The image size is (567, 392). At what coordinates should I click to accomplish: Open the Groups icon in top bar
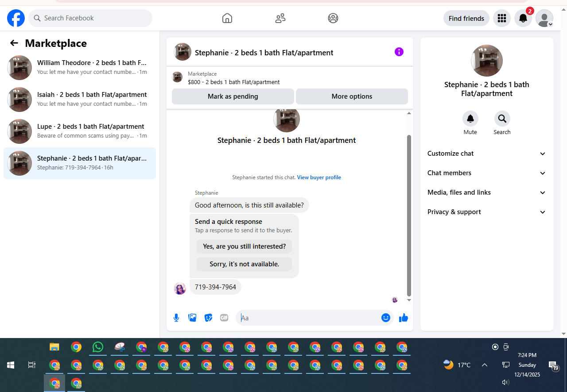pyautogui.click(x=333, y=18)
